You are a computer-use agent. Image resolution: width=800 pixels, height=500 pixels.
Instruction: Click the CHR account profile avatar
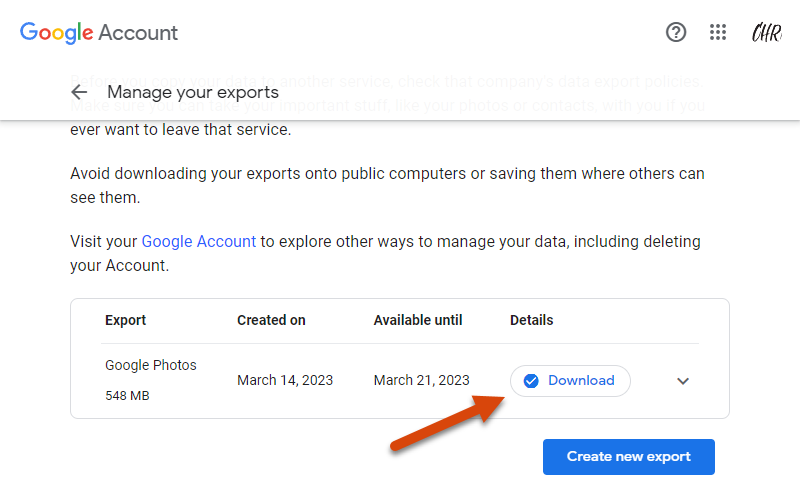pos(766,33)
